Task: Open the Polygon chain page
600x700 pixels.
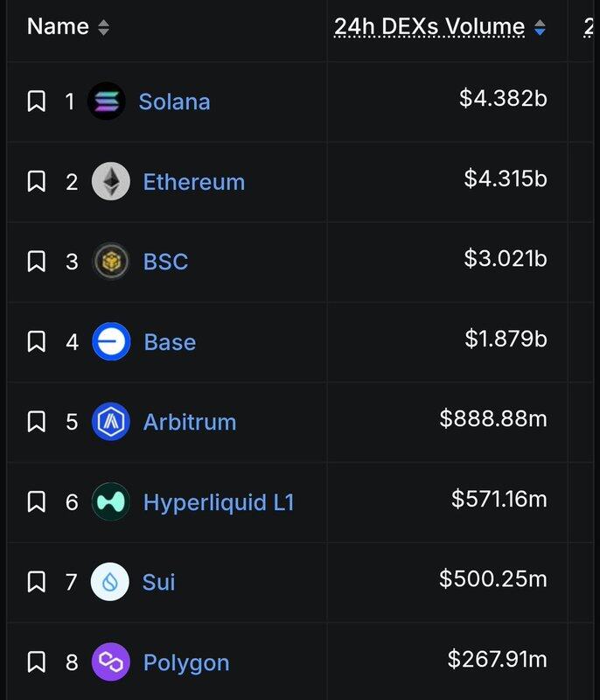Action: [x=186, y=662]
